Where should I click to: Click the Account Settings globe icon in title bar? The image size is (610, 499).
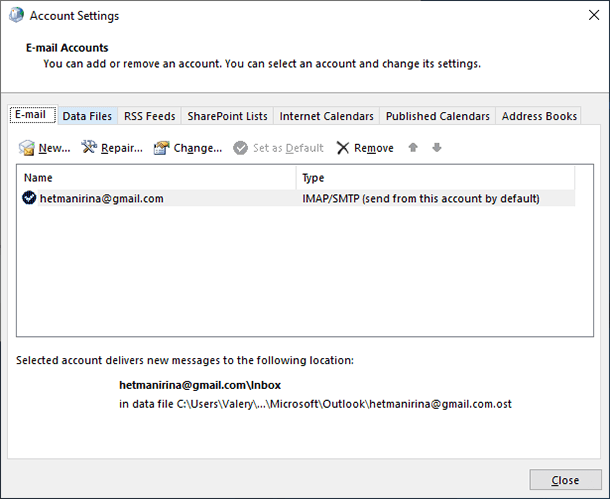tap(16, 15)
